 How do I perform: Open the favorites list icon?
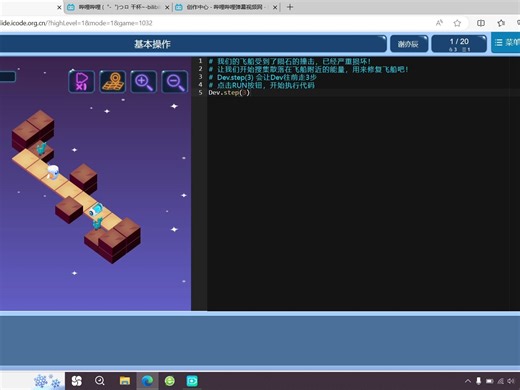(501, 23)
